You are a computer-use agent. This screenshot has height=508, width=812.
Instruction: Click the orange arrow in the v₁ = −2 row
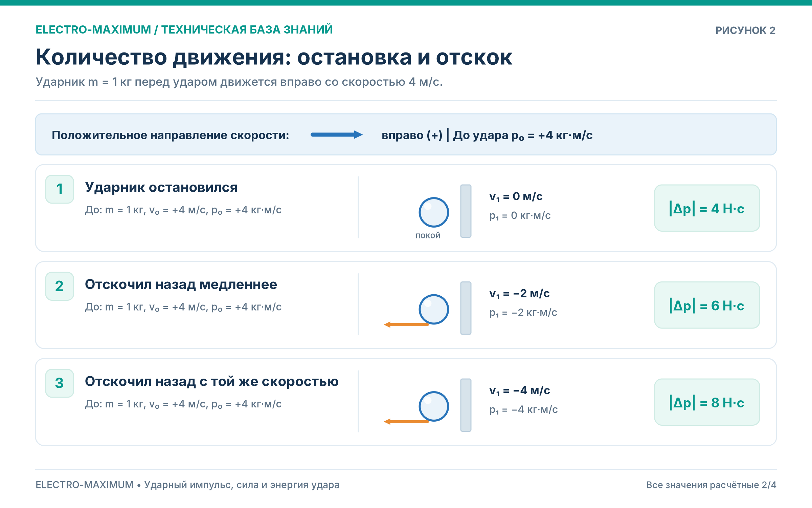click(406, 324)
